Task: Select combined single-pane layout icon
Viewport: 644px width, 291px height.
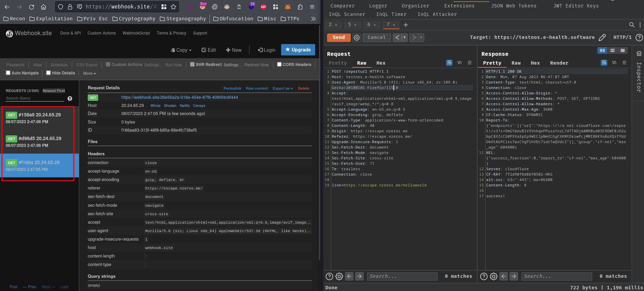Action: click(x=623, y=50)
